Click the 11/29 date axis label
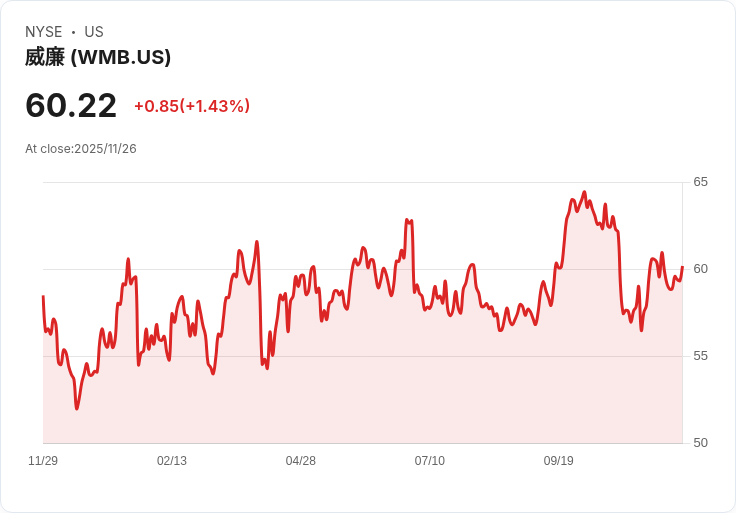This screenshot has width=736, height=513. (x=43, y=460)
